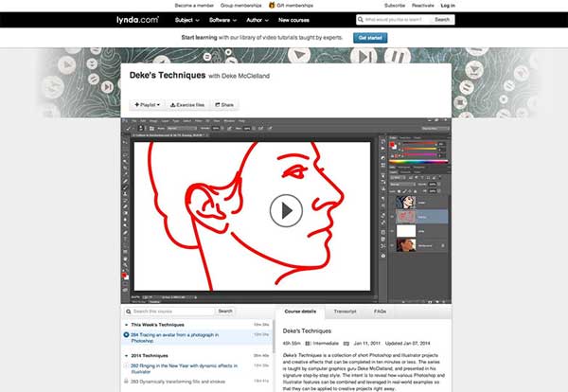Switch to the Course details tab
Screen dimensions: 568x392
point(300,312)
